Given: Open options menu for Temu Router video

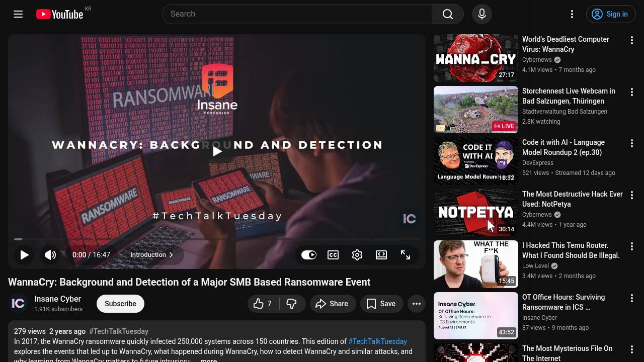Looking at the screenshot, I should (632, 246).
